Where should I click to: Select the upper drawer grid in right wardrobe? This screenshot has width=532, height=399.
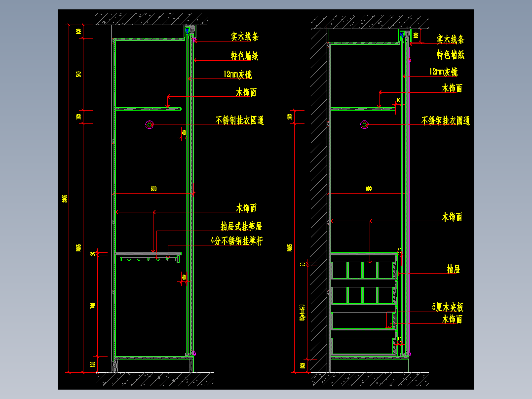tap(363, 270)
